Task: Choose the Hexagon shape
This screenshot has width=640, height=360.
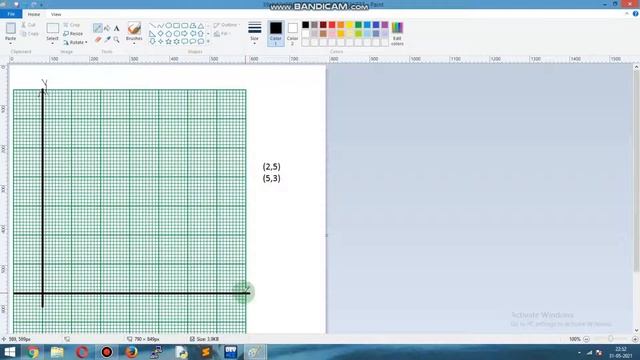Action: (x=176, y=33)
